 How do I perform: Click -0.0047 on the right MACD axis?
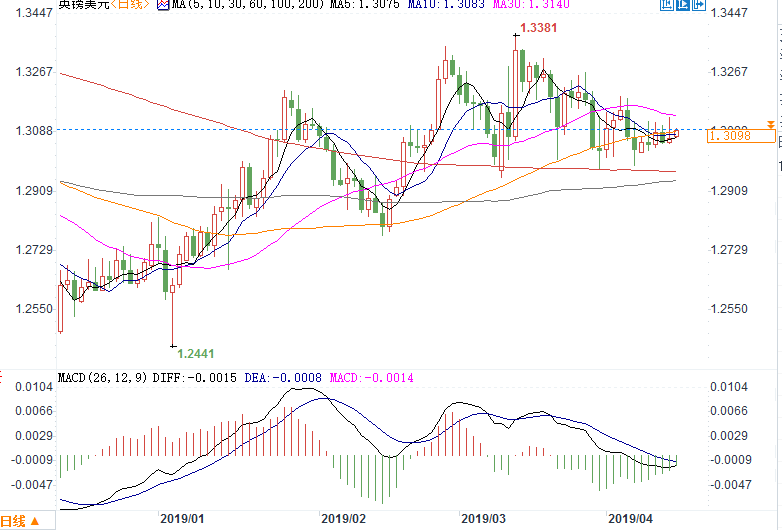[x=731, y=485]
